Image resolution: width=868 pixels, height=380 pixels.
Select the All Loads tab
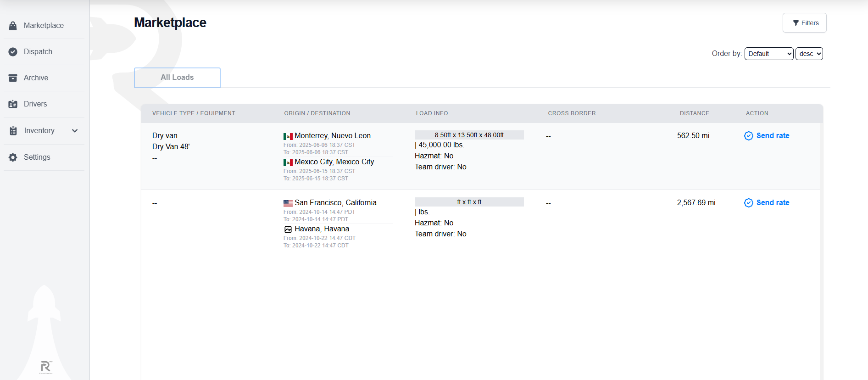click(x=177, y=78)
